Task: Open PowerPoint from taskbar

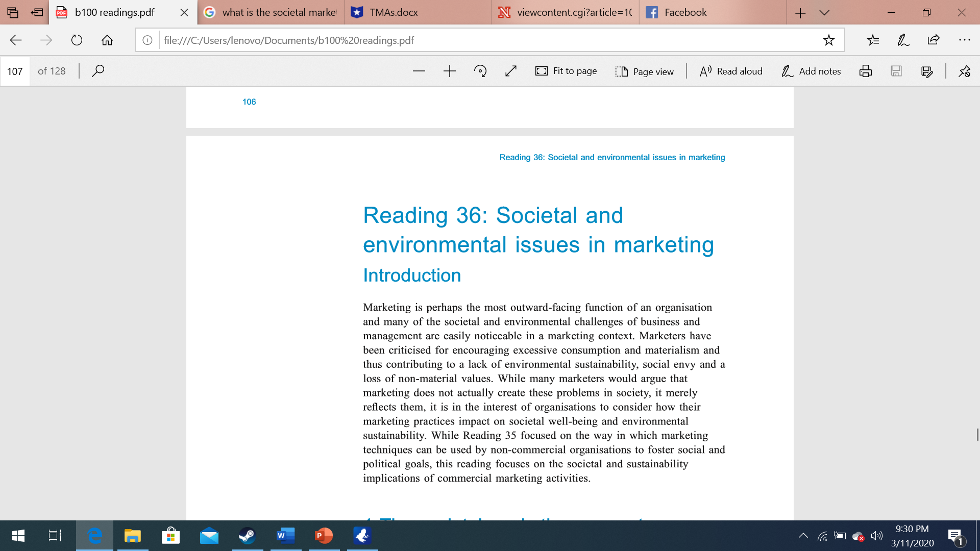Action: (324, 536)
